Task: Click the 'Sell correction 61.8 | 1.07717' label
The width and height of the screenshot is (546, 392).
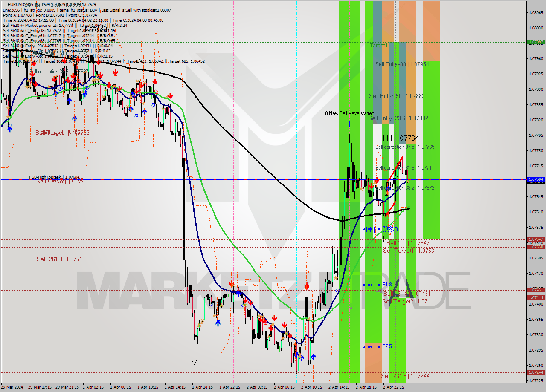Action: click(x=405, y=168)
